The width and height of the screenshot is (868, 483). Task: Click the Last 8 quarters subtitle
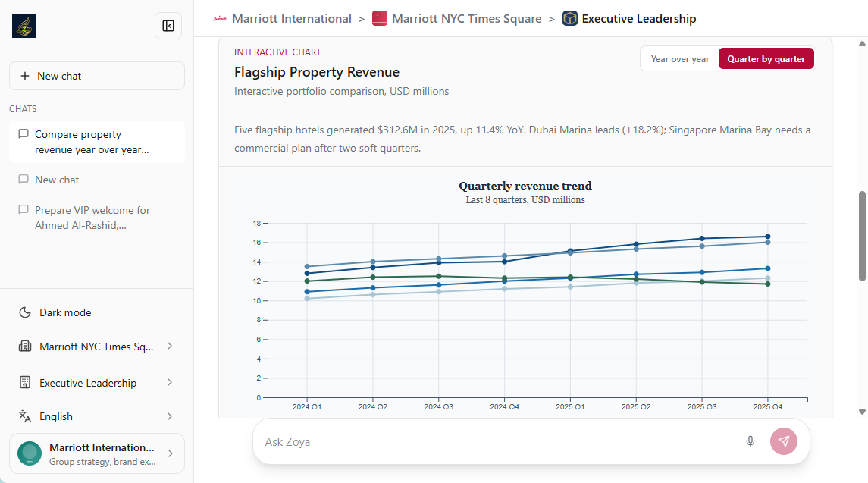coord(525,200)
